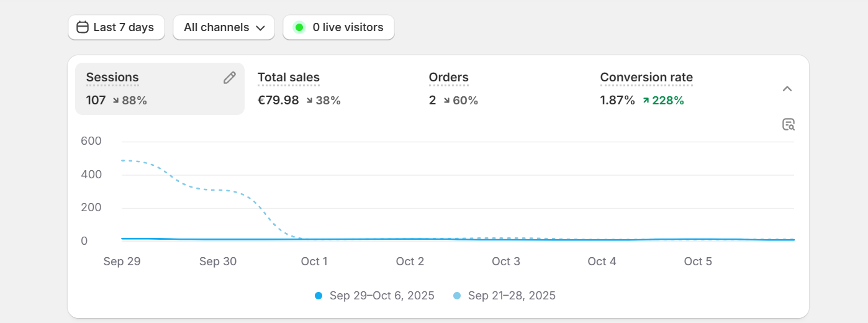Viewport: 868px width, 323px height.
Task: Switch to the Conversion rate metric
Action: [646, 78]
